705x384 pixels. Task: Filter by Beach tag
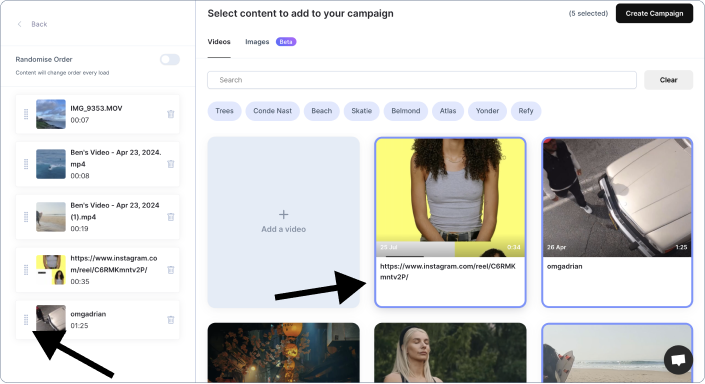[x=321, y=111]
